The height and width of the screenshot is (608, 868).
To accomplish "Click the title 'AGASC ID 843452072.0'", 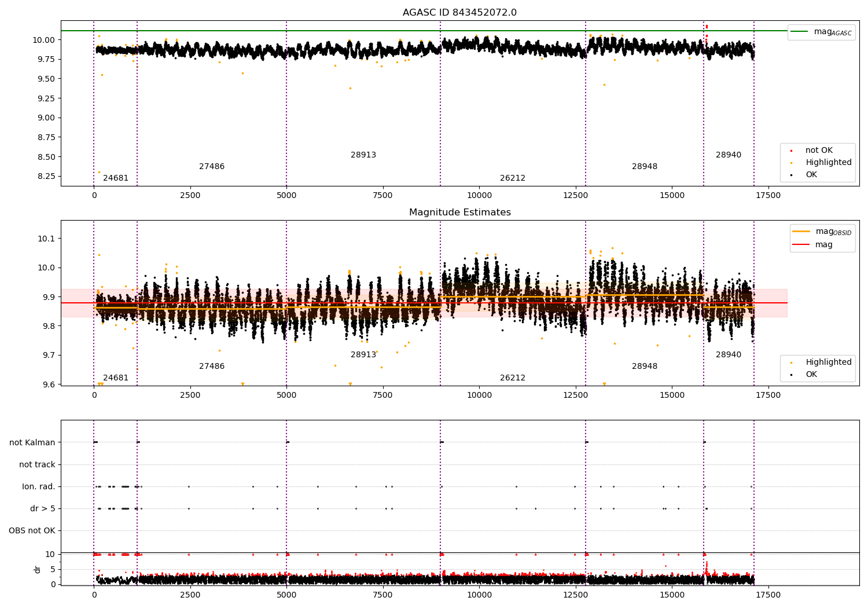I will [x=459, y=13].
